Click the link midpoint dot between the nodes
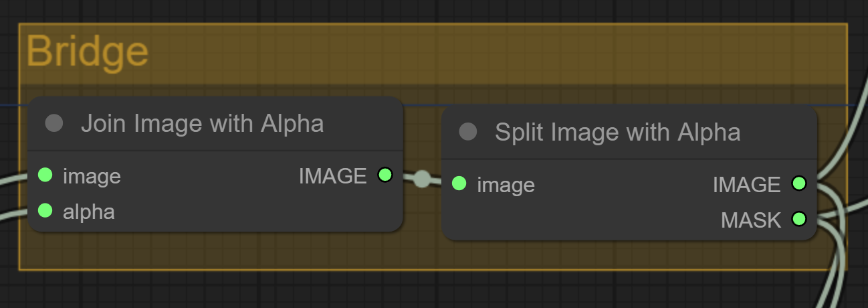The height and width of the screenshot is (308, 868). tap(422, 179)
